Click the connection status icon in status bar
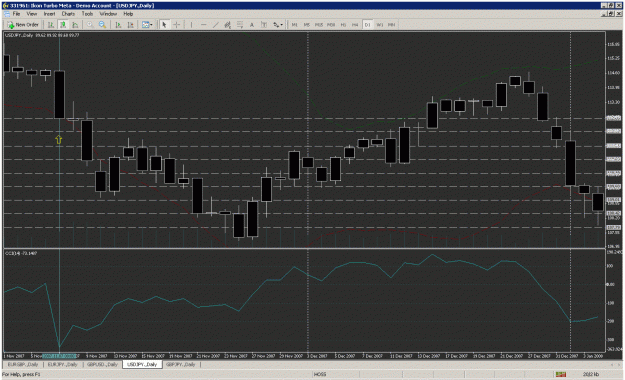The width and height of the screenshot is (625, 380). [561, 374]
